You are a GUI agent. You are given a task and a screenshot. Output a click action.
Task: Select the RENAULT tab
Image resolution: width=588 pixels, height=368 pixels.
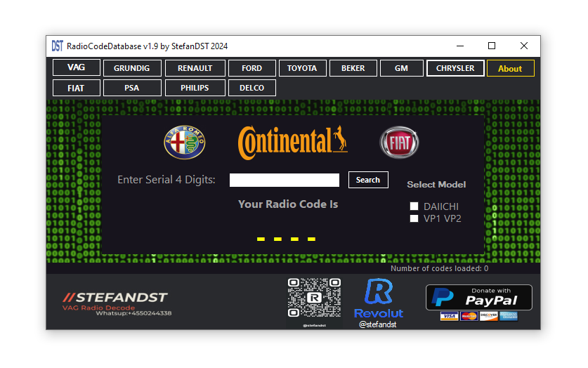pos(195,68)
